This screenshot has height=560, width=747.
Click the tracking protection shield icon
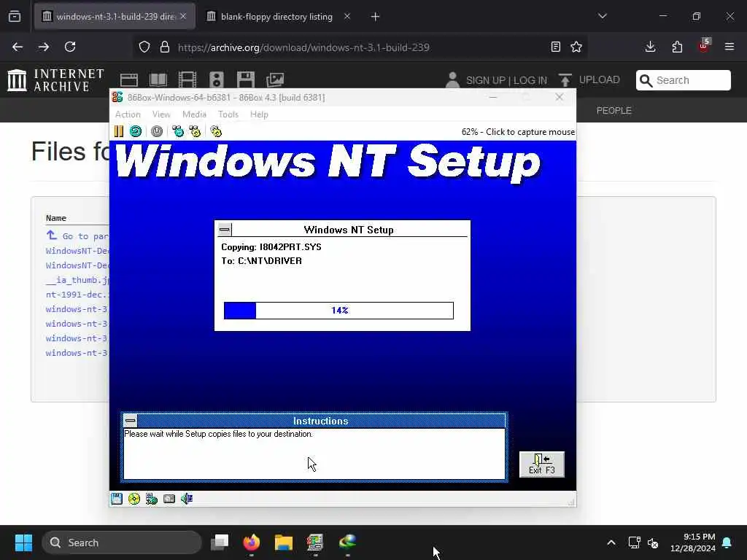(x=144, y=47)
